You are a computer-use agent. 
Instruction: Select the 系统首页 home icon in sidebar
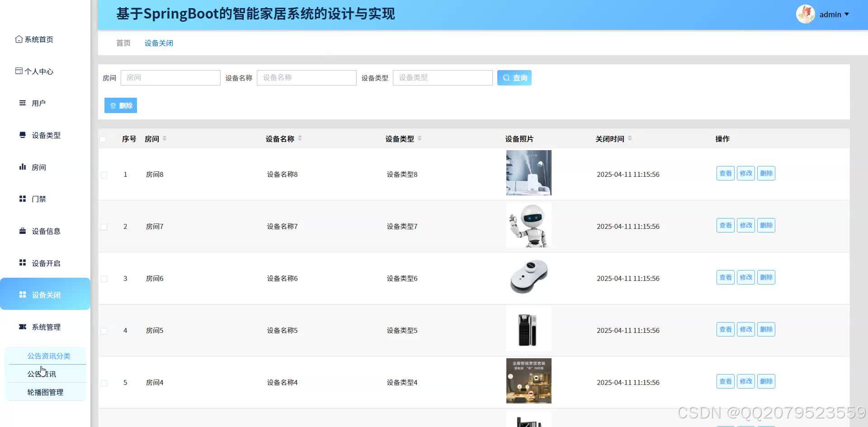click(19, 39)
